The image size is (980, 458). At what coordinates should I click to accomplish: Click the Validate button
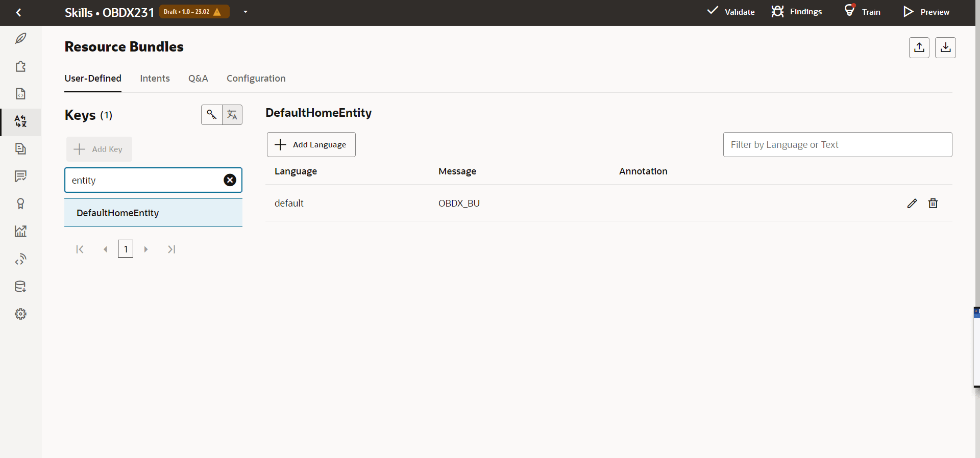pos(731,12)
